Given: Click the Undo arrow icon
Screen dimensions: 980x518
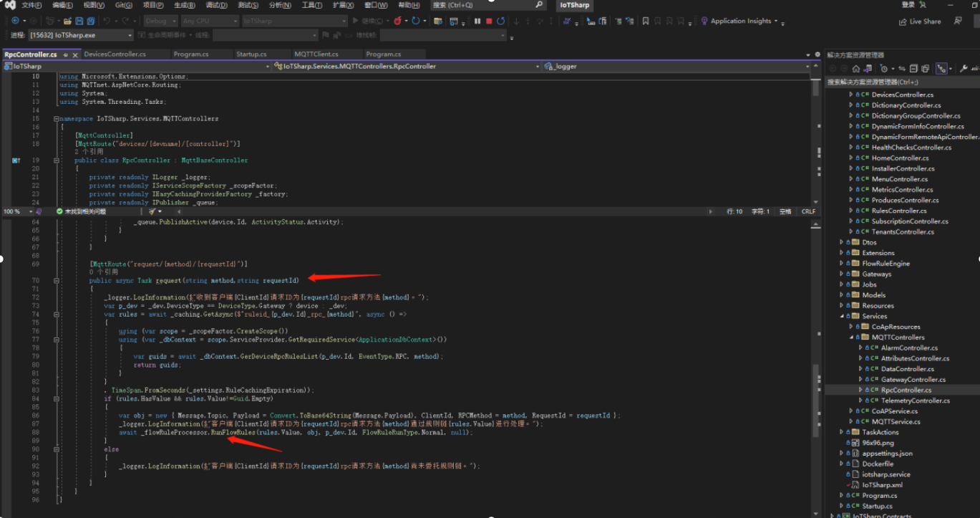Looking at the screenshot, I should [x=106, y=21].
